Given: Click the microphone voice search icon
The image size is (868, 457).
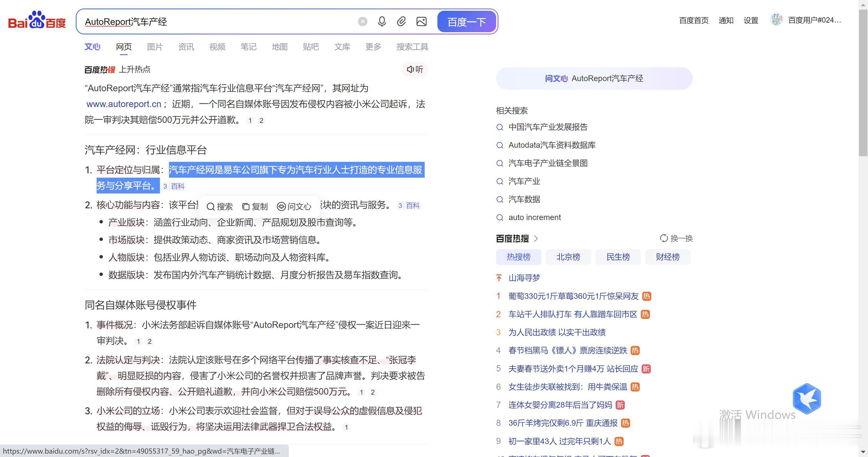Looking at the screenshot, I should (382, 21).
